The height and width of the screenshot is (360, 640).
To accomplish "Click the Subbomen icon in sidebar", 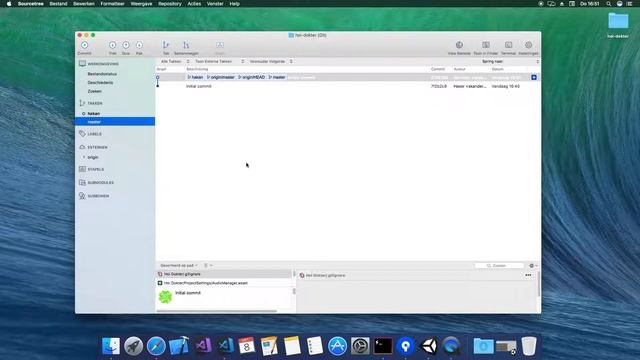I will point(82,196).
